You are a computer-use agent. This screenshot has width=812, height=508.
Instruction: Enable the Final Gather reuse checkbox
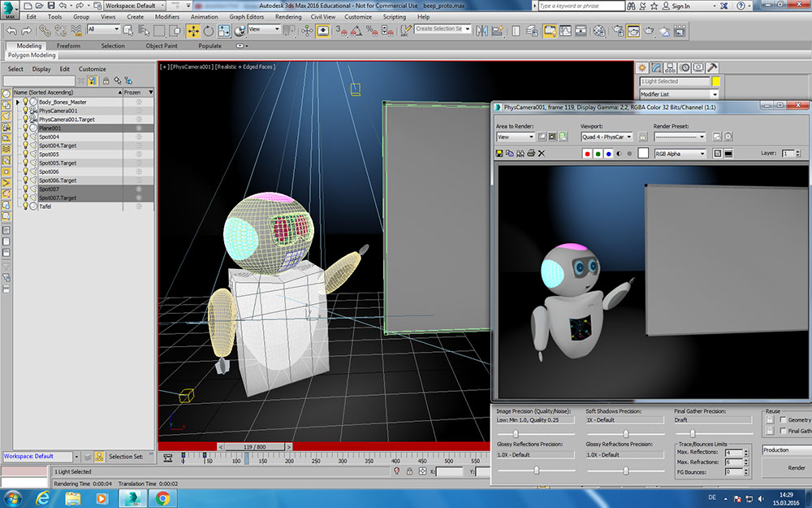782,431
